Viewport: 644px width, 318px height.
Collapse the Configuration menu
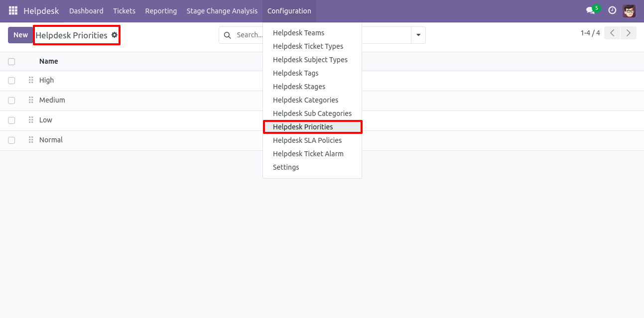tap(289, 11)
